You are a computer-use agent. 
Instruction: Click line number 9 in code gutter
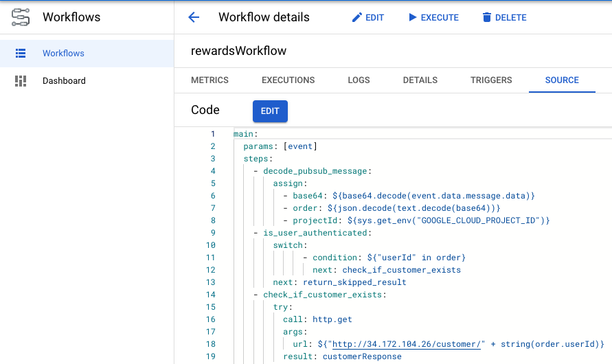click(x=212, y=233)
